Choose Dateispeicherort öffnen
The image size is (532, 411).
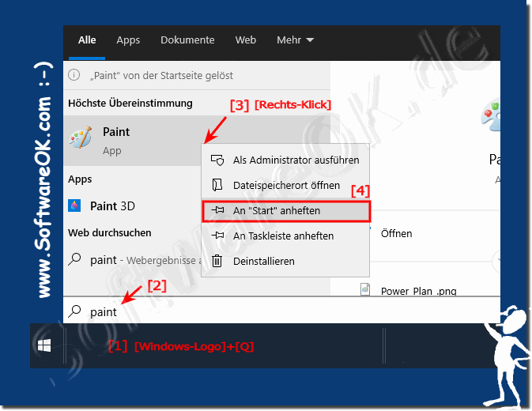tap(285, 185)
